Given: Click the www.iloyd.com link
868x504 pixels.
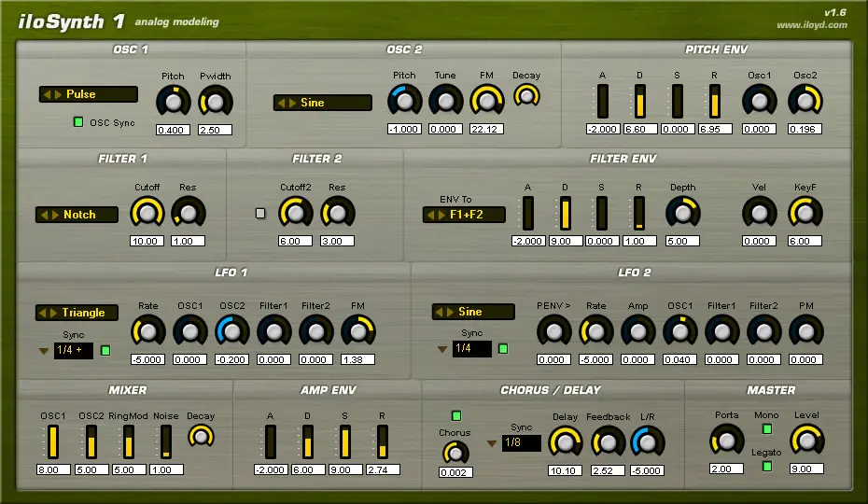Looking at the screenshot, I should 812,25.
